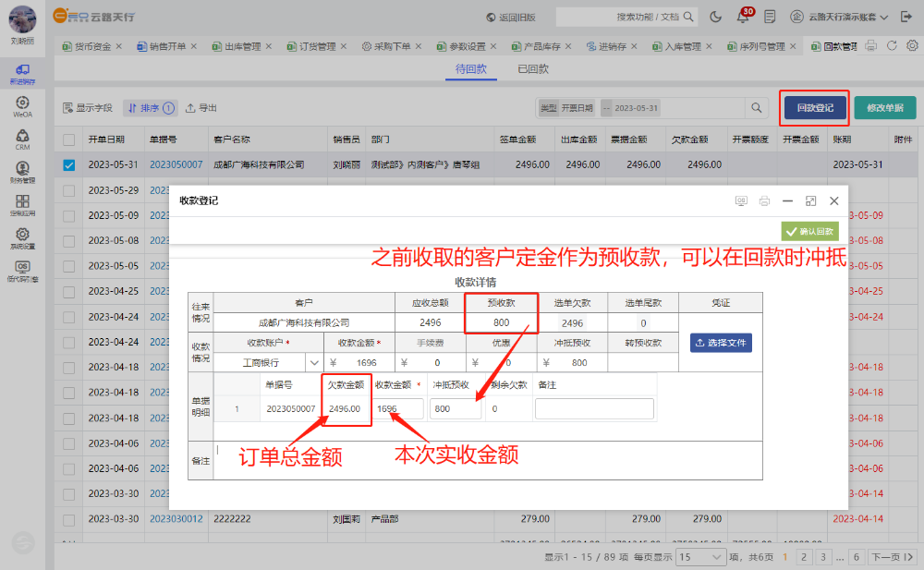Screen dimensions: 924x570
Task: Open notifications bell with 30 badge
Action: (743, 16)
